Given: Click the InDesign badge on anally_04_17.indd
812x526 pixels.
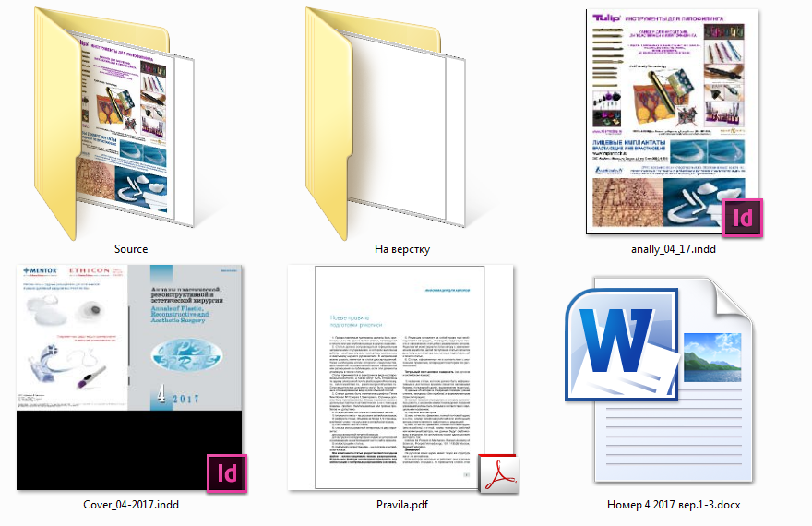Looking at the screenshot, I should coord(743,218).
